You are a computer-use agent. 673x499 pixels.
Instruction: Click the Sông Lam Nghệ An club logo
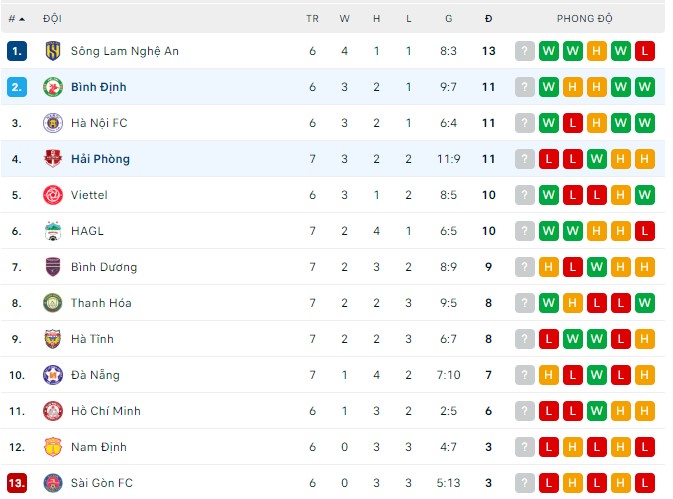point(53,51)
